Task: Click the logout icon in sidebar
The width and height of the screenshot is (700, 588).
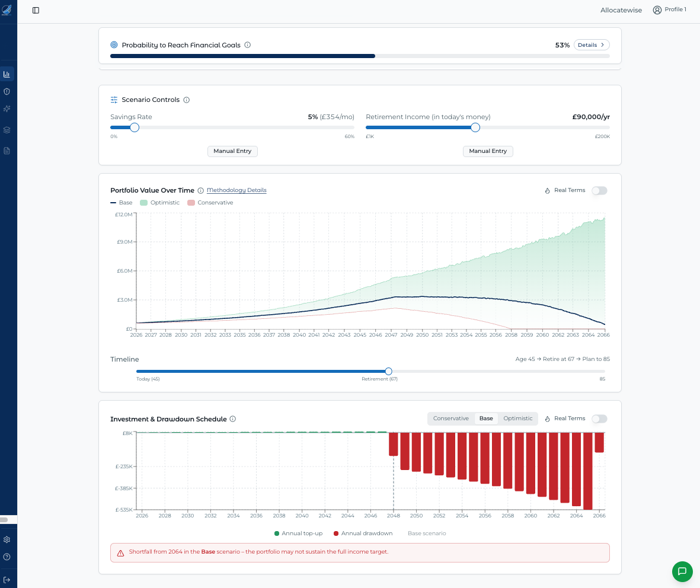Action: pyautogui.click(x=7, y=580)
